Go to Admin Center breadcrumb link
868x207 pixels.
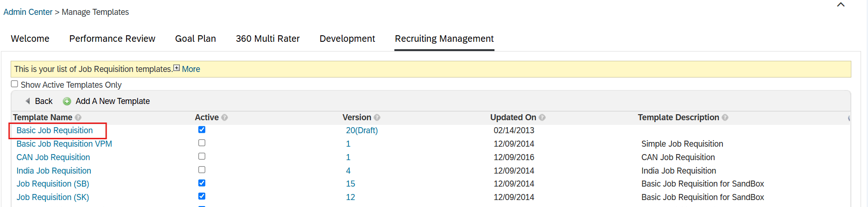28,12
